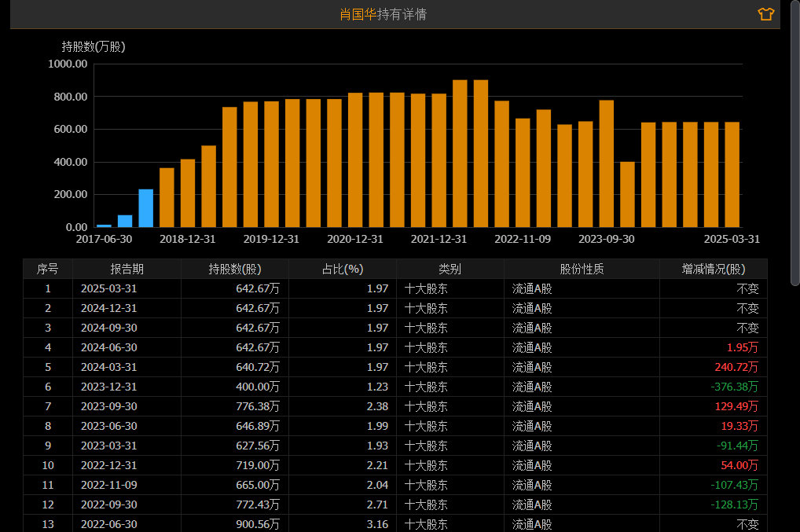Click report date 2022-11-09 cell
Viewport: 800px width, 532px height.
click(108, 485)
